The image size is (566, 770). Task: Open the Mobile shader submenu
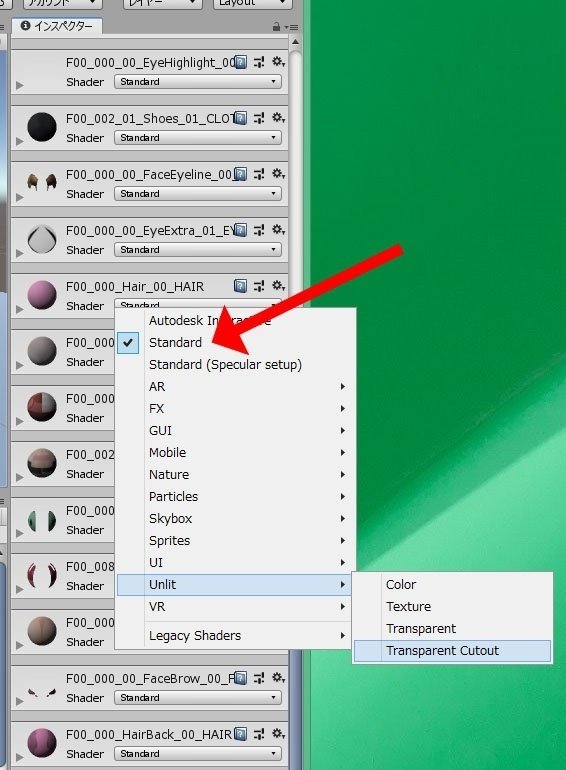[x=234, y=453]
